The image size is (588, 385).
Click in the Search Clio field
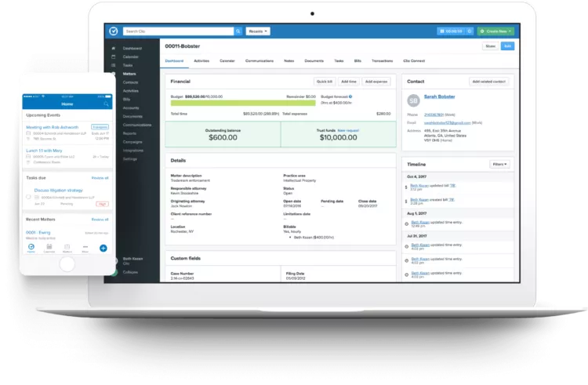coord(178,31)
